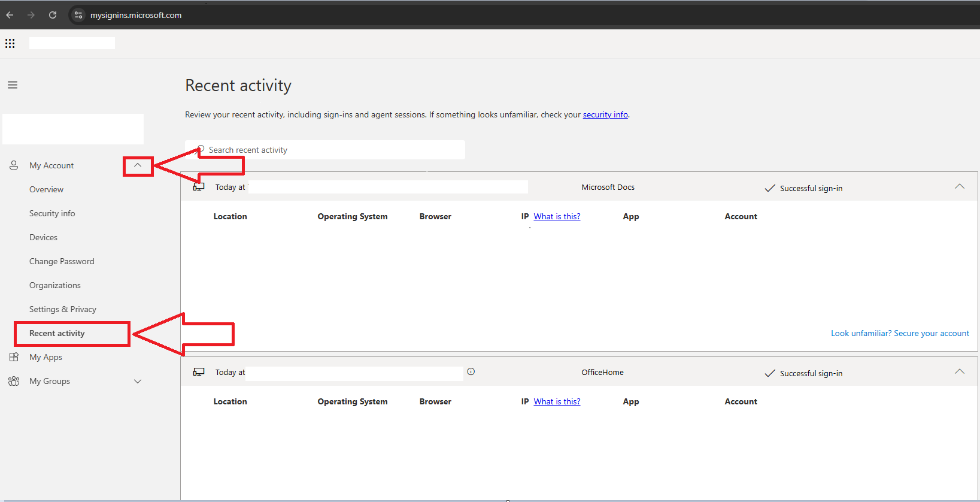Screen dimensions: 980x502
Task: Click Look unfamiliar? Secure your account
Action: coord(900,333)
